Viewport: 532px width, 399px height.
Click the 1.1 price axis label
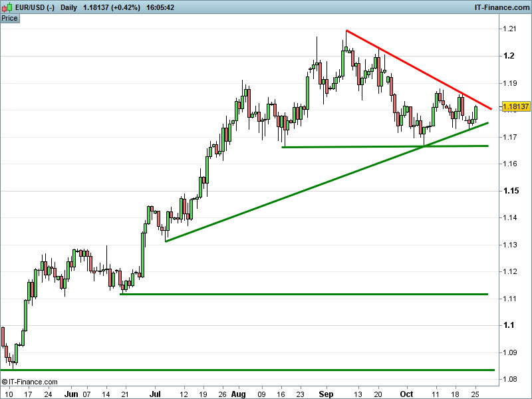click(x=509, y=325)
